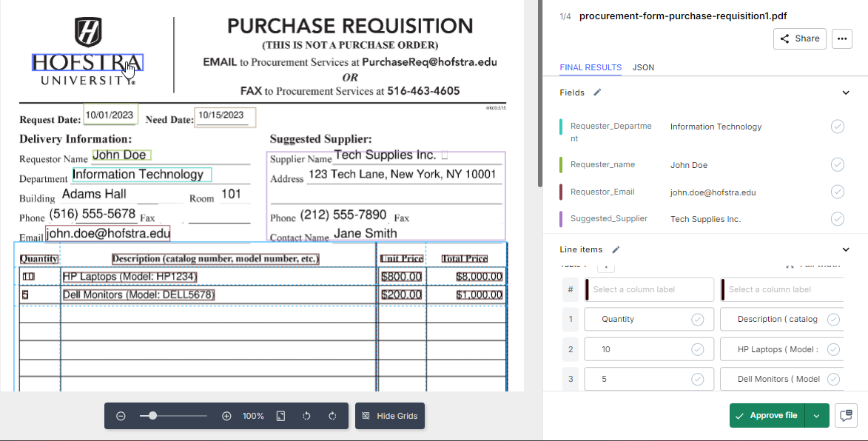Select the zoom in icon

tap(226, 416)
